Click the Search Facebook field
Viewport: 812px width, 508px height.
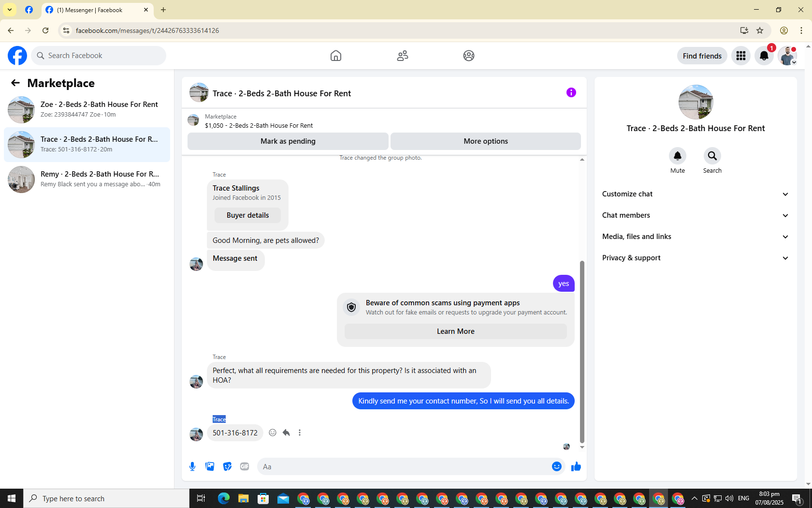[99, 56]
